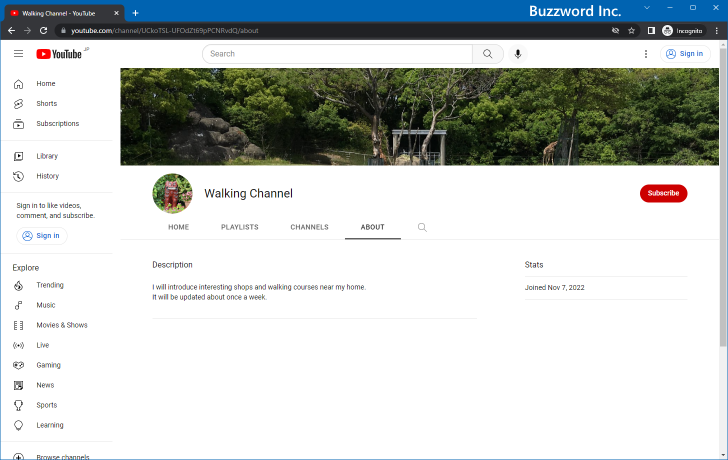This screenshot has height=460, width=728.
Task: Click the search magnifier button
Action: click(x=488, y=54)
